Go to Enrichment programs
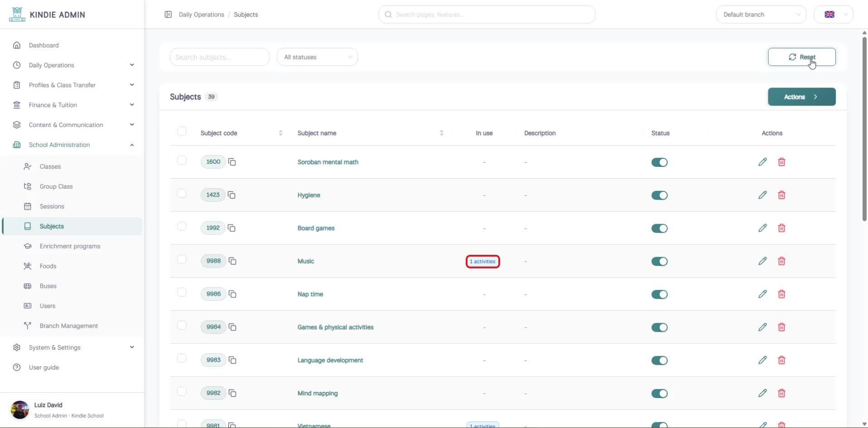This screenshot has width=868, height=428. pos(72,246)
